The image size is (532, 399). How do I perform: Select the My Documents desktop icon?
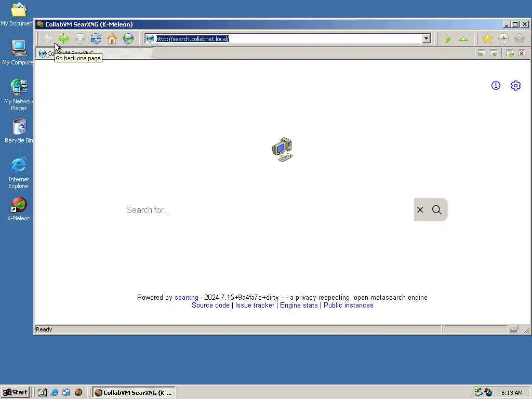(18, 14)
